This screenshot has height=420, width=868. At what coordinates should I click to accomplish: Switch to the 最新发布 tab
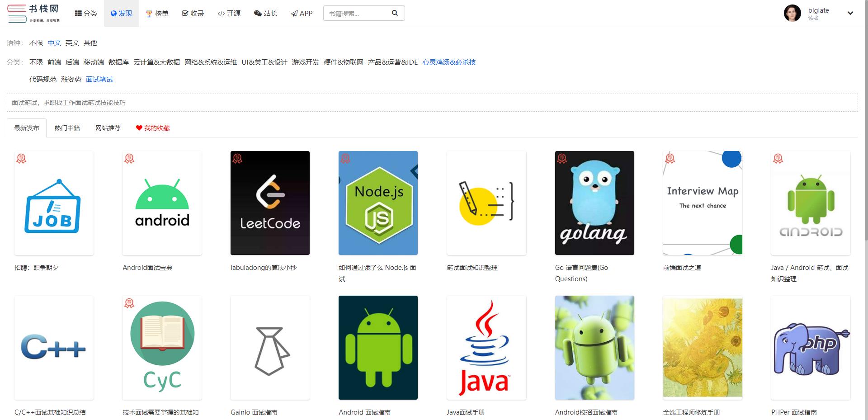[x=27, y=128]
